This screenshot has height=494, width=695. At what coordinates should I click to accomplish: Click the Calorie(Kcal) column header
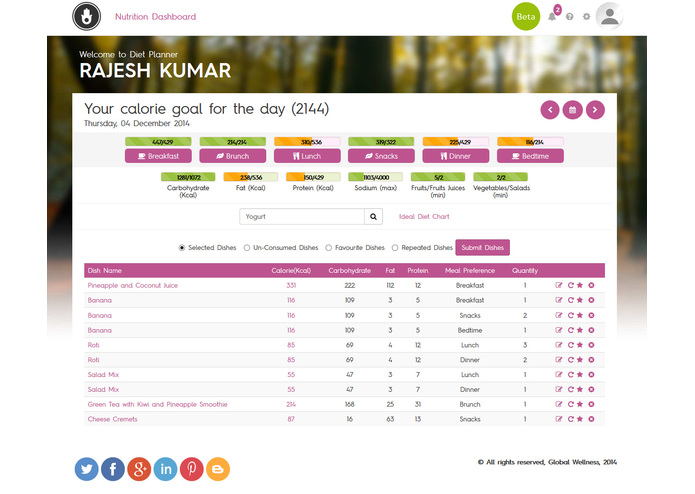pyautogui.click(x=291, y=271)
